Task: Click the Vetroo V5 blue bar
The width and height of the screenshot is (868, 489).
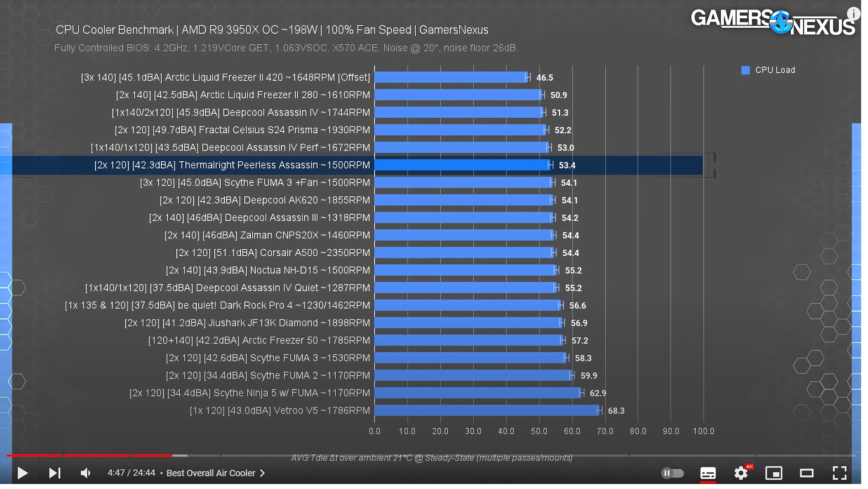Action: (x=487, y=410)
